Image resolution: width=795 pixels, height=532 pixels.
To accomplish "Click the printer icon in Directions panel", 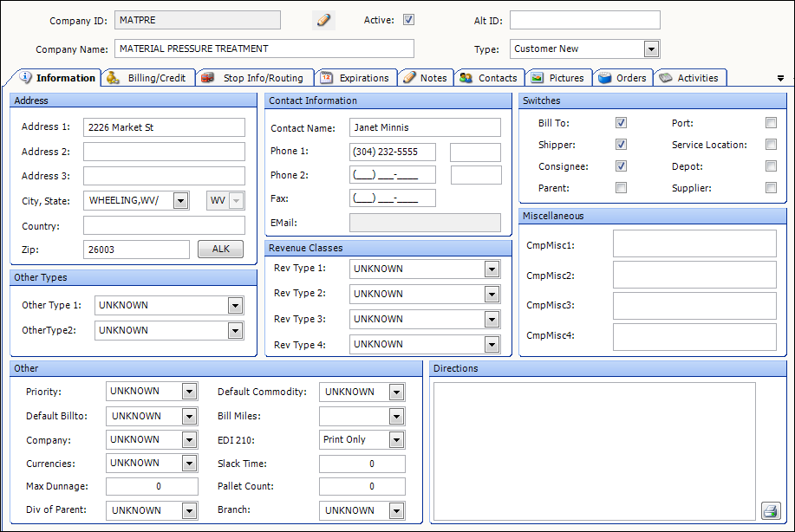I will pyautogui.click(x=770, y=510).
